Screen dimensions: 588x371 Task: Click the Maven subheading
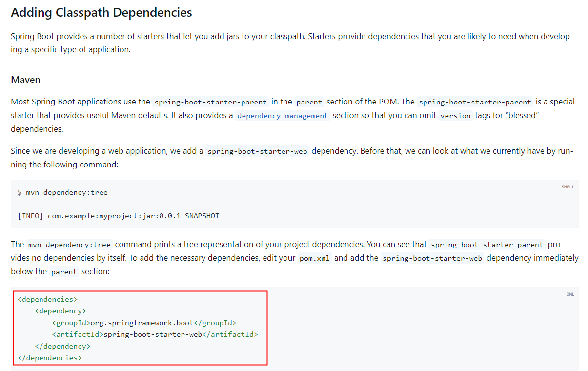click(x=25, y=80)
